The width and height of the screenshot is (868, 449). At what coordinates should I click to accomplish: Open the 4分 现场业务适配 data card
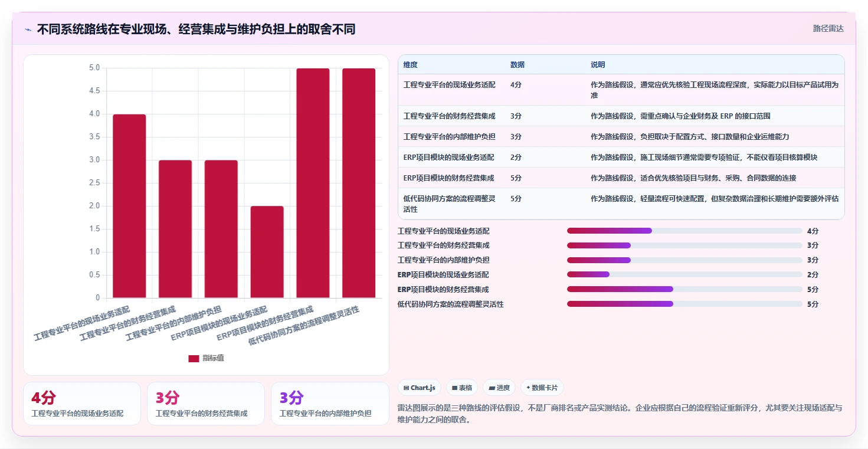click(82, 404)
